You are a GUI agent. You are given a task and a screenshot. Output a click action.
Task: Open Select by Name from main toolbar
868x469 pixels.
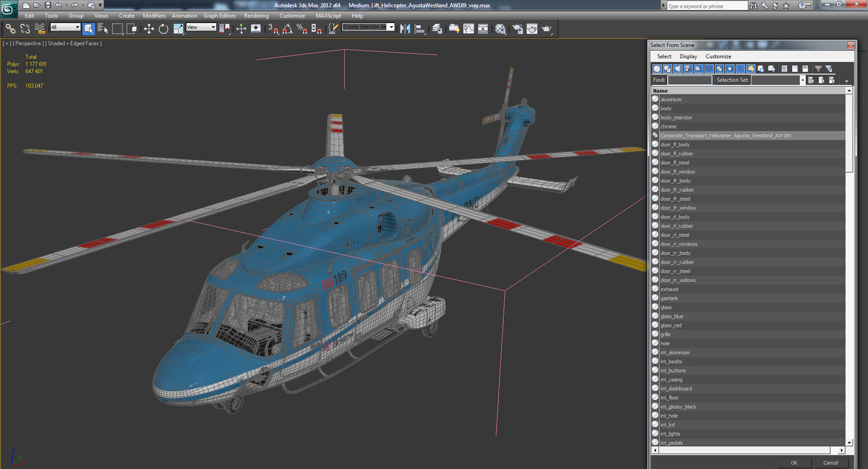(103, 28)
